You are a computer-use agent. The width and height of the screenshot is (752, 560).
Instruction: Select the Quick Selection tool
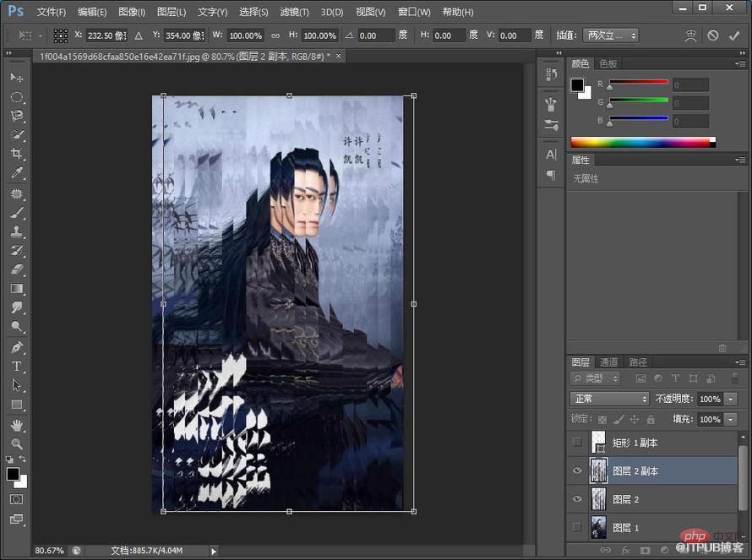[17, 135]
